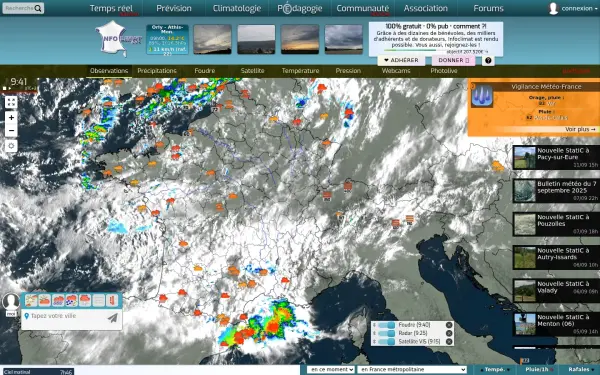The image size is (600, 375).
Task: Open the Communauté menu
Action: pos(363,8)
